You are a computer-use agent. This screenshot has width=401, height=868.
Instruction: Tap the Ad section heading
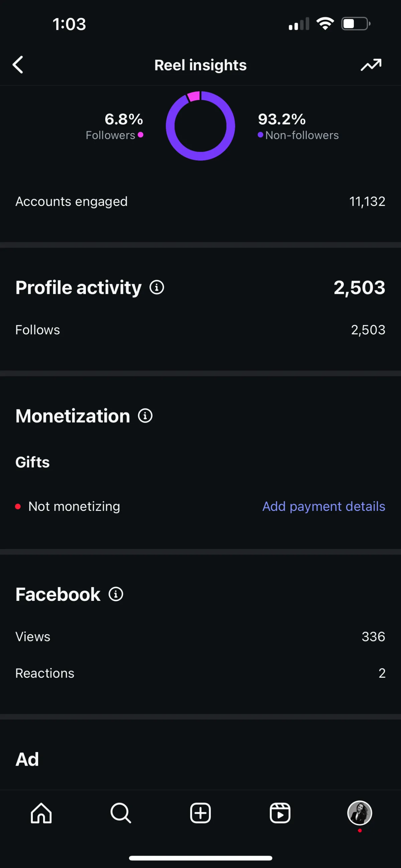27,760
